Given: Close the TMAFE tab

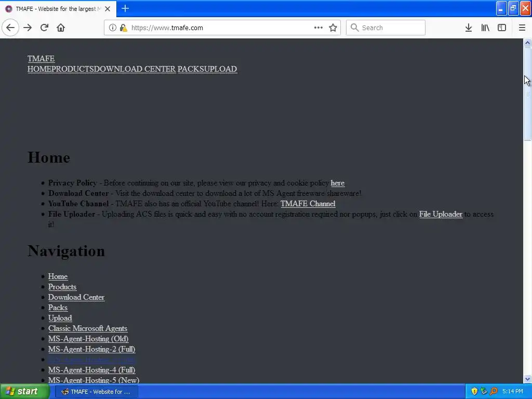Looking at the screenshot, I should click(x=108, y=9).
